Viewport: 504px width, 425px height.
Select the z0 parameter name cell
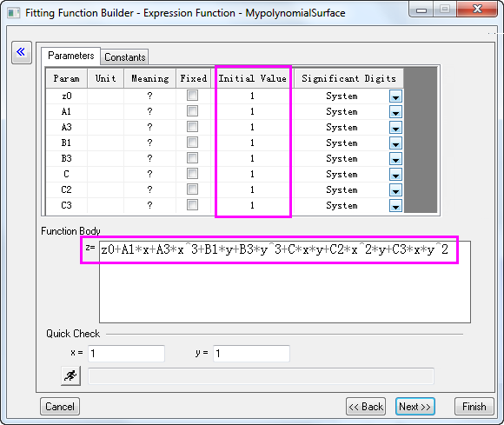coord(66,96)
